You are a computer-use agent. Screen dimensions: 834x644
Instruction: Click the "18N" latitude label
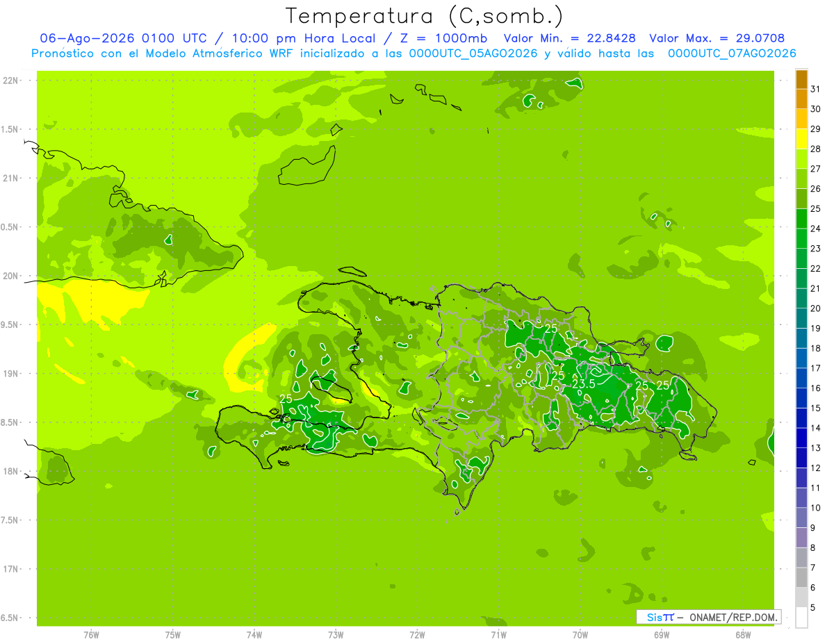10,471
